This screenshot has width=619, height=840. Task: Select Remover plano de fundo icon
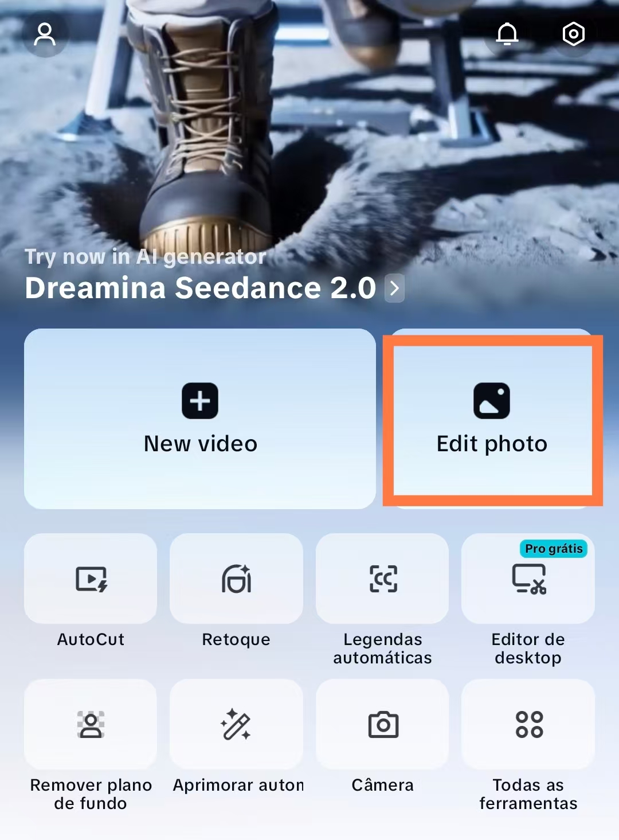tap(91, 724)
